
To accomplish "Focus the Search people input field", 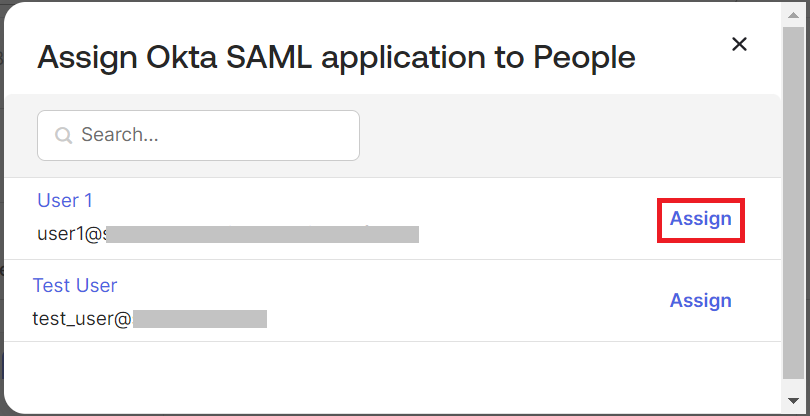I will [210, 135].
